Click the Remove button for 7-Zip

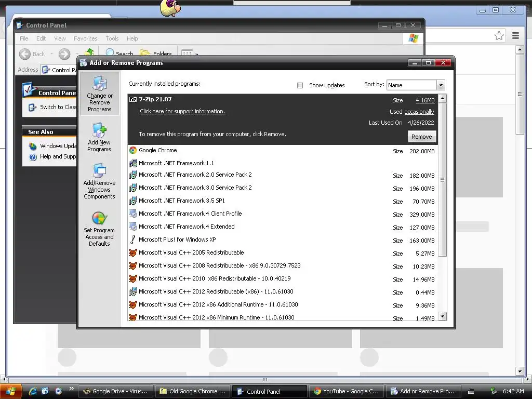422,137
